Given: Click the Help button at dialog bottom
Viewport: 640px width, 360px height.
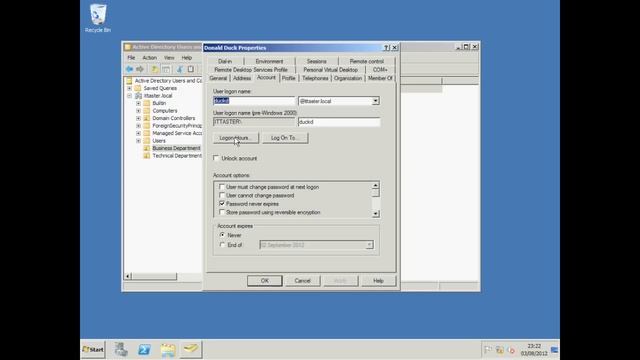Looking at the screenshot, I should (x=378, y=281).
